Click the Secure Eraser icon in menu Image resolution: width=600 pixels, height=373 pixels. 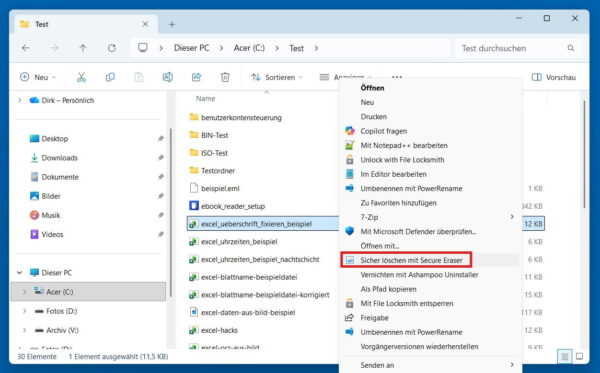350,260
